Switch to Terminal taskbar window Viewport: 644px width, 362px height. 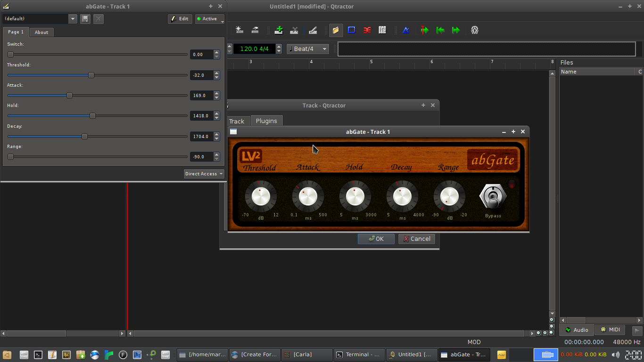360,354
